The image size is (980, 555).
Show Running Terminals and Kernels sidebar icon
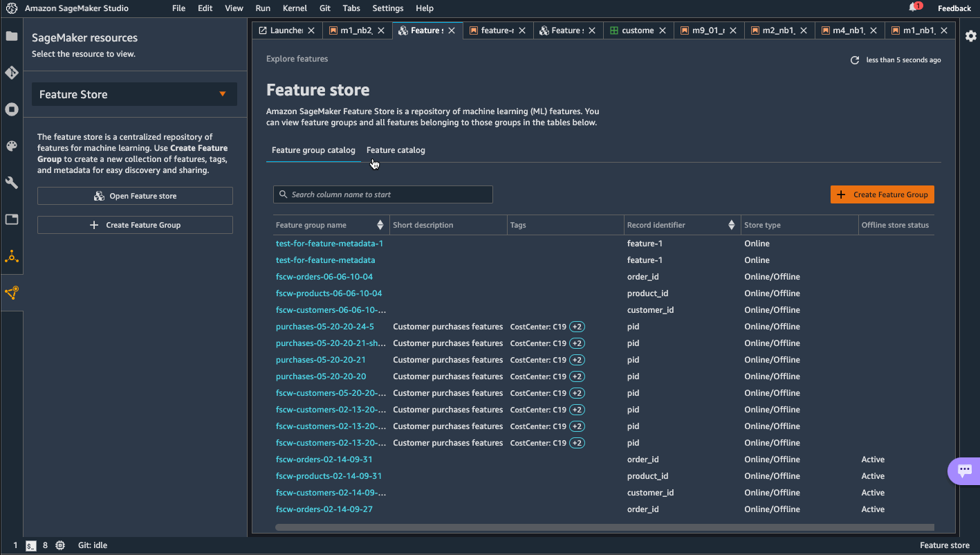(x=12, y=109)
